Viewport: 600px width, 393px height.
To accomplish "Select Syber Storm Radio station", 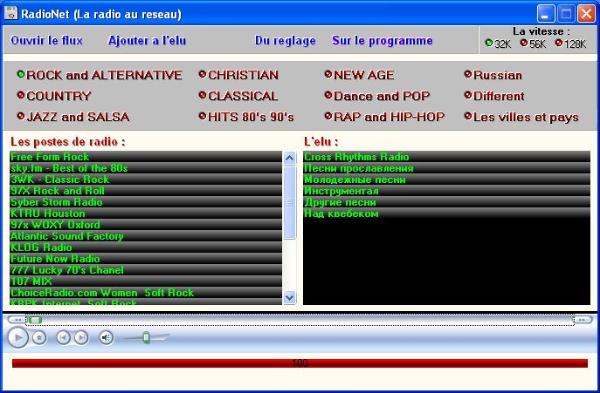I will (145, 202).
